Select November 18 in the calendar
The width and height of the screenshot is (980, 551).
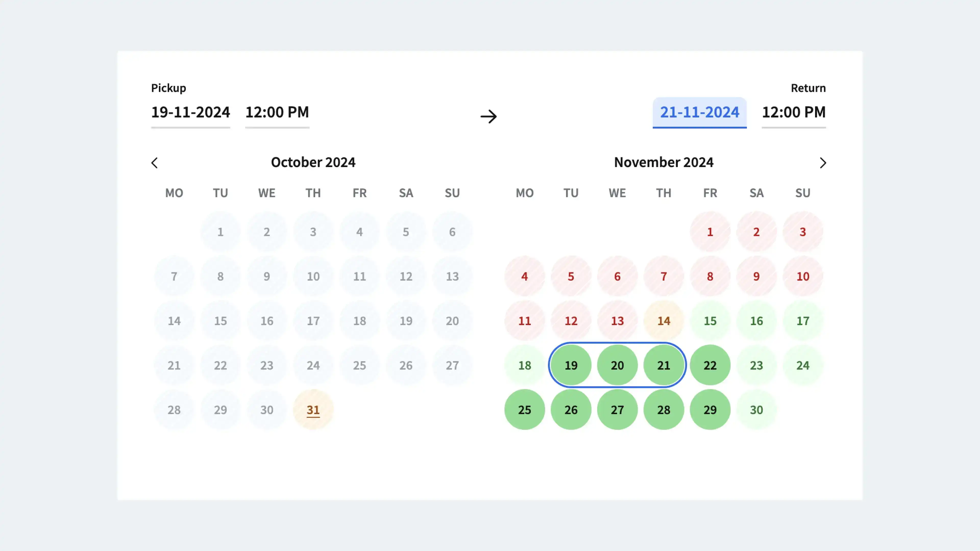(x=525, y=365)
